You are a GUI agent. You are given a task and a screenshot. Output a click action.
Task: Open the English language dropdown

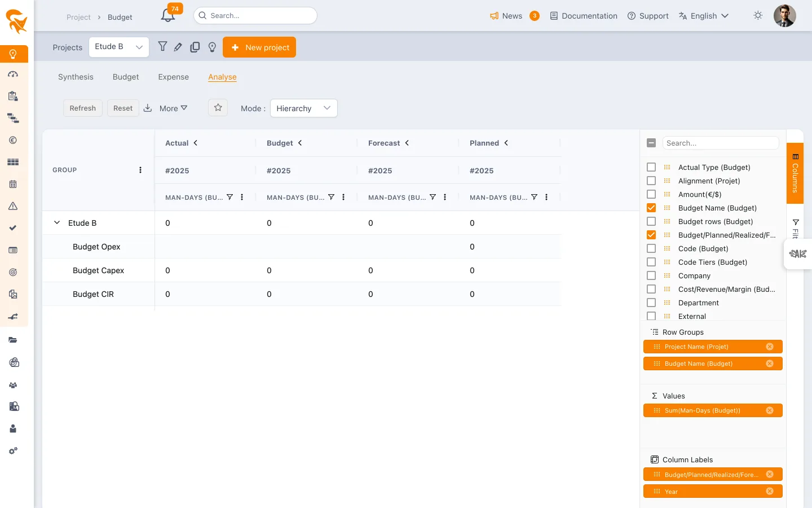click(x=704, y=16)
